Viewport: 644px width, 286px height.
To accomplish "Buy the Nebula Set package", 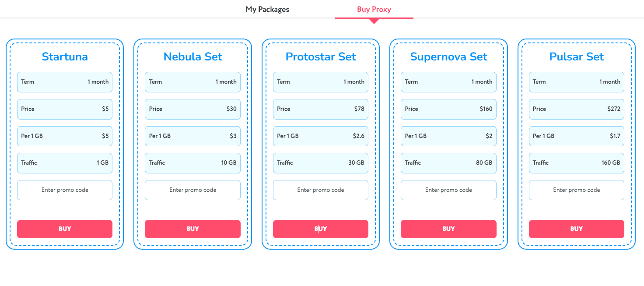I will click(x=192, y=229).
